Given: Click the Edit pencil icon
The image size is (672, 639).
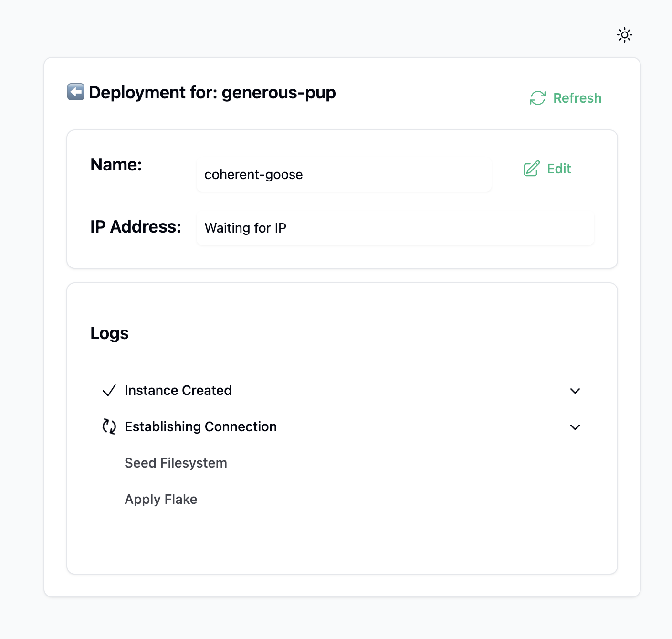Looking at the screenshot, I should pyautogui.click(x=532, y=169).
